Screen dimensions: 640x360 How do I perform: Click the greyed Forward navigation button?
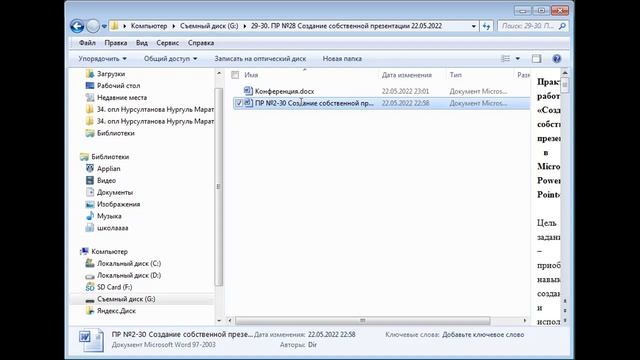pos(93,26)
